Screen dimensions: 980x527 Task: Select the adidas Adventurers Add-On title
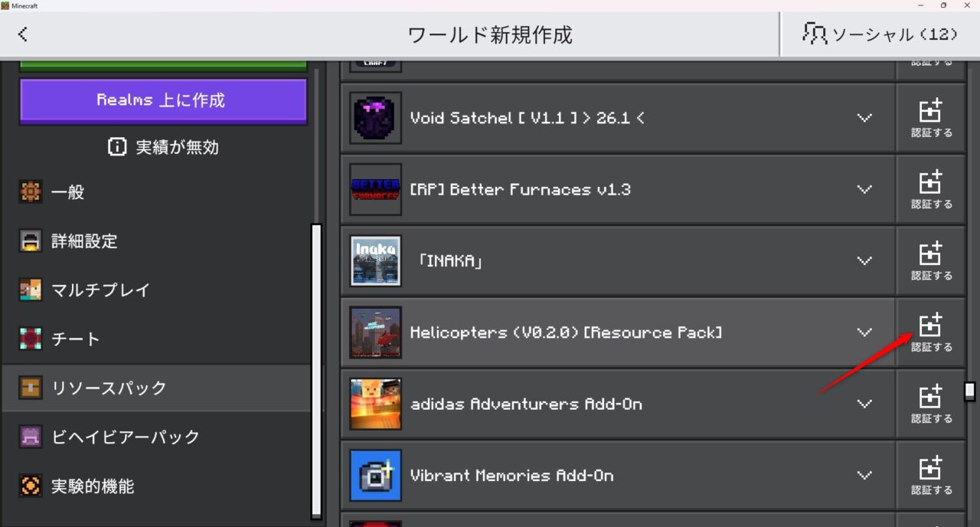click(x=527, y=404)
